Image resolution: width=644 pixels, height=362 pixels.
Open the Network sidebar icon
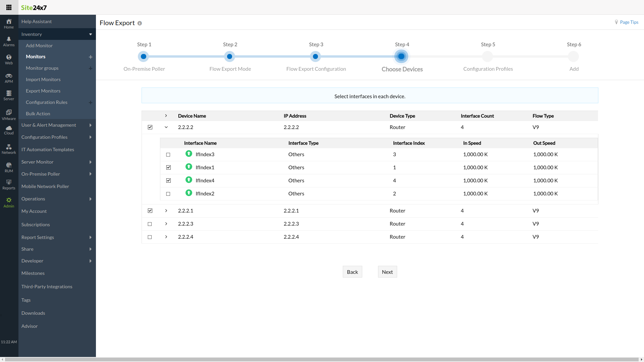point(9,149)
